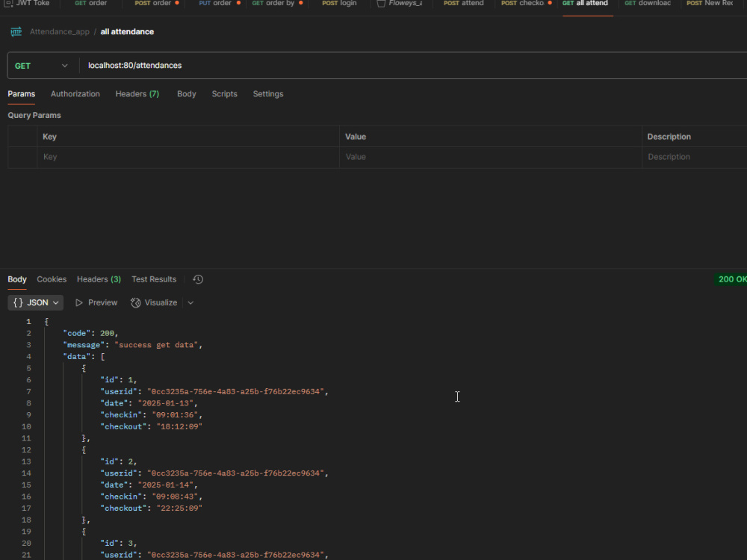The width and height of the screenshot is (747, 560).
Task: Switch to the POST attend request tab
Action: 464,3
